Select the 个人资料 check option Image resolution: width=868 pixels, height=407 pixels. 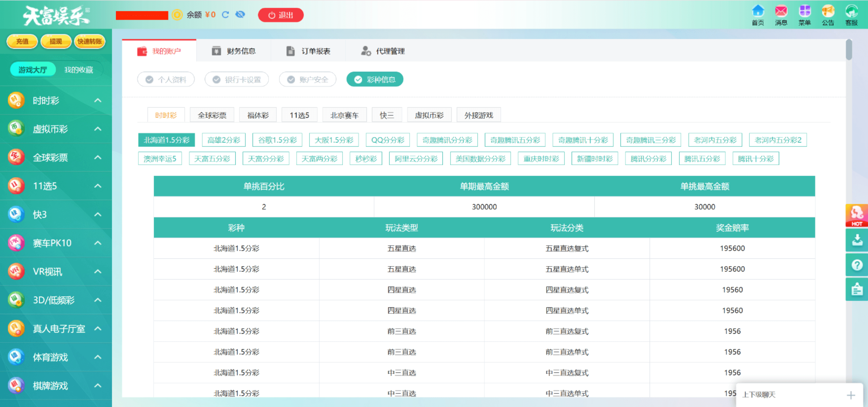(166, 79)
